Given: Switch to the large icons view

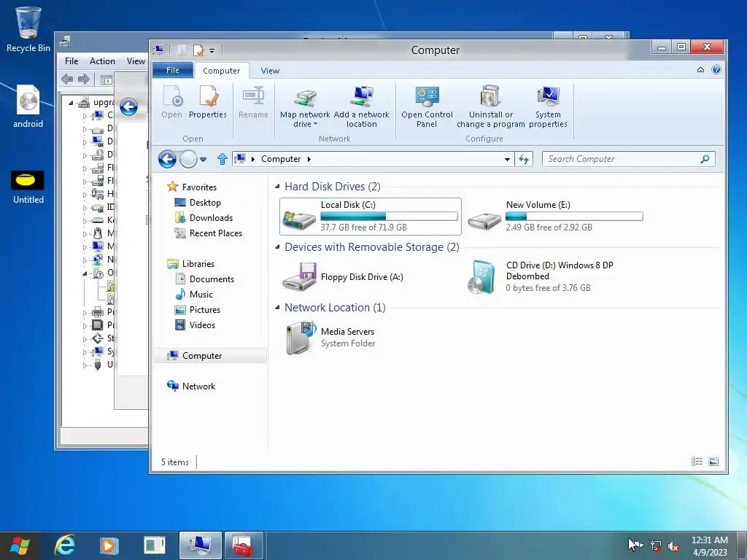Looking at the screenshot, I should click(x=713, y=462).
